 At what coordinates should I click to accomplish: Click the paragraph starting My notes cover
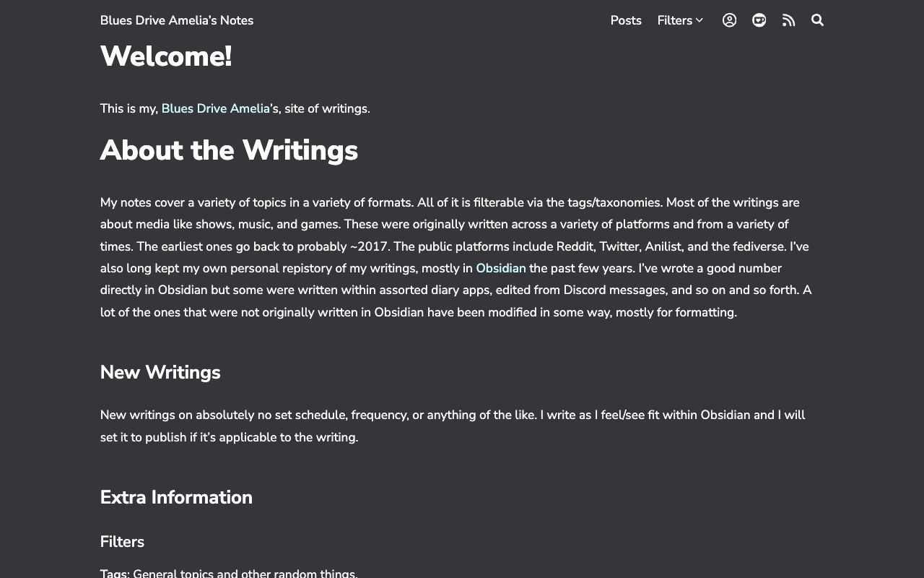click(x=455, y=257)
